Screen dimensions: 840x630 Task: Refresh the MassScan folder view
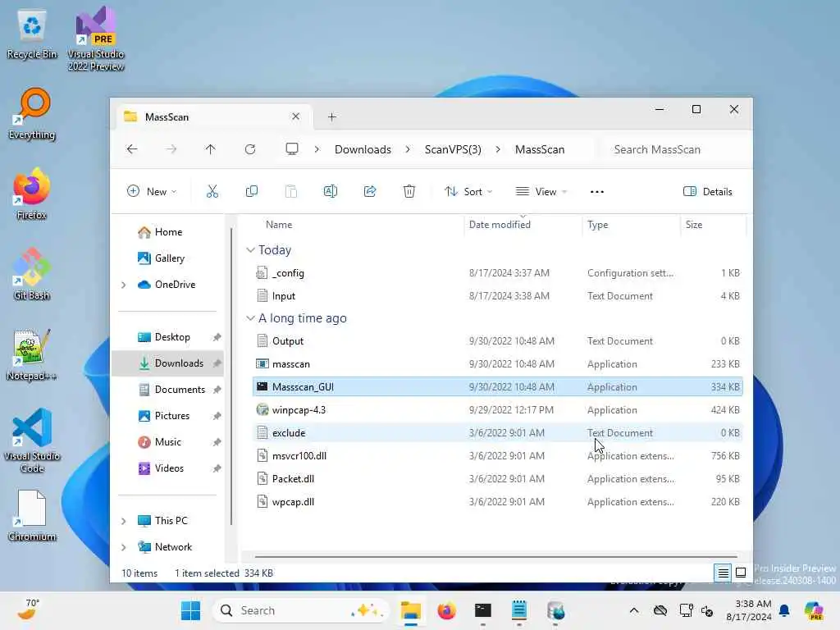(x=250, y=149)
